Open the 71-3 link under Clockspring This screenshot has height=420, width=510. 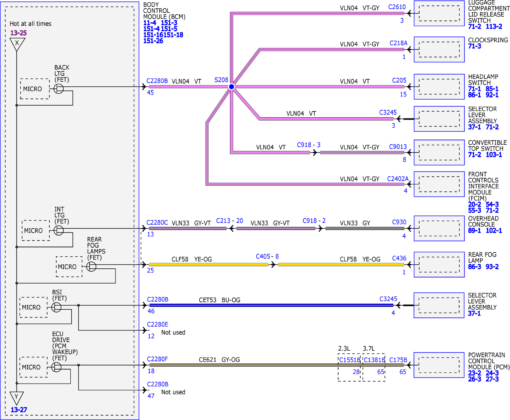pos(475,46)
